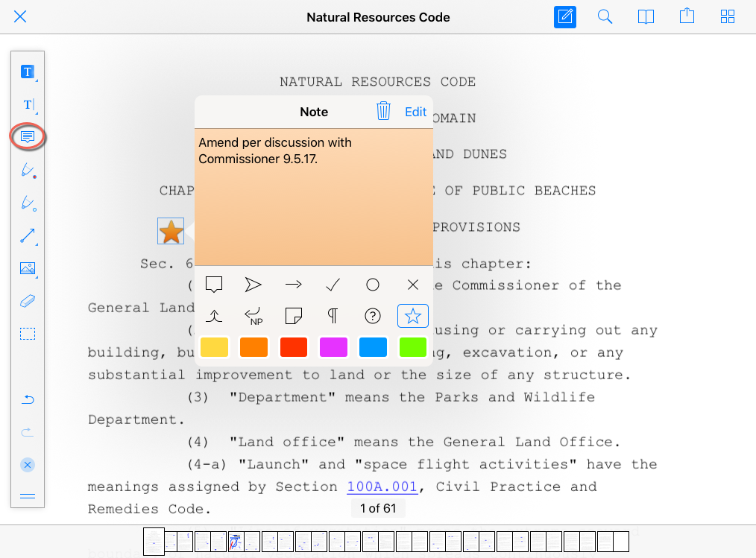Select the text highlight tool
This screenshot has width=756, height=558.
[28, 72]
